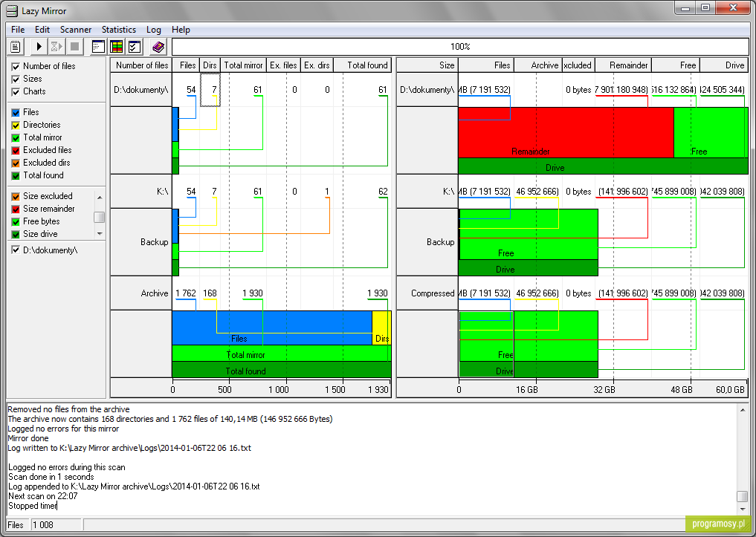Toggle the blue Files series checkbox

click(x=16, y=112)
